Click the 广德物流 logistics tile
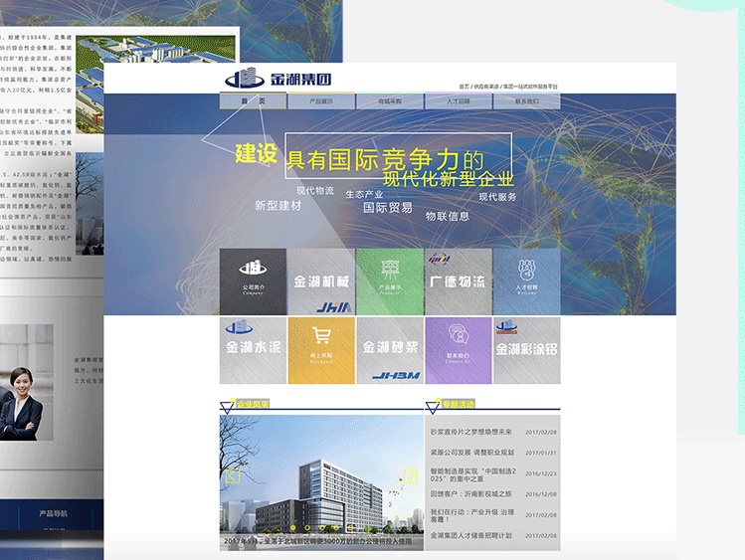The width and height of the screenshot is (745, 560). pos(458,281)
